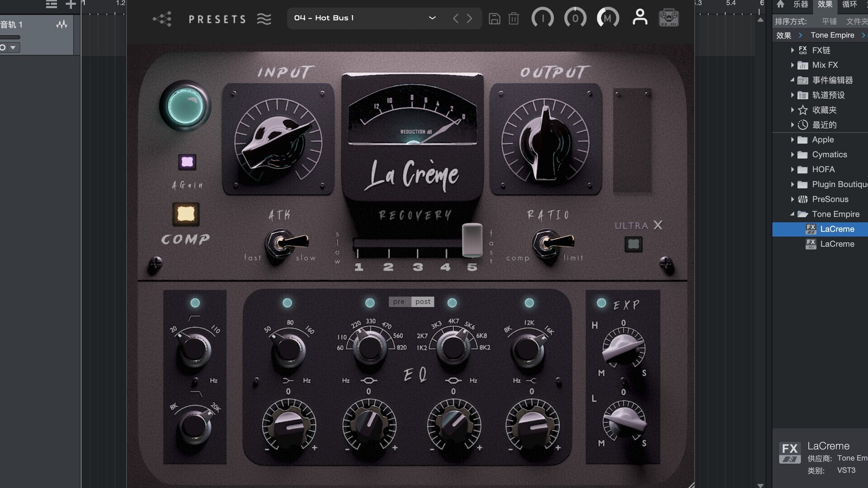Screen dimensions: 868x488
Task: Click the low-mid bell filter shape icon
Action: [x=368, y=380]
